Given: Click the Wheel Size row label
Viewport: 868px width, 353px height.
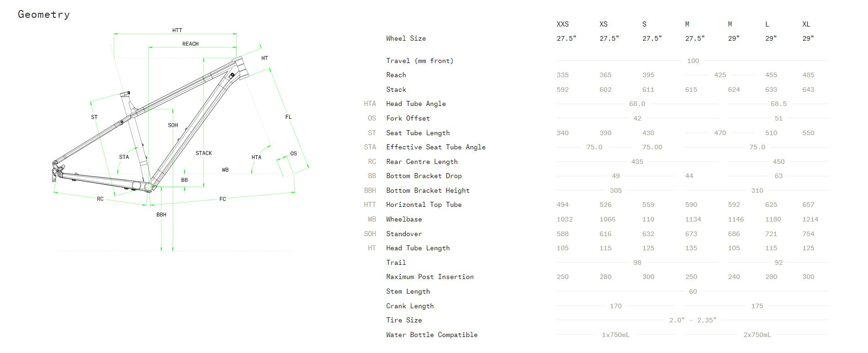Looking at the screenshot, I should coord(406,38).
